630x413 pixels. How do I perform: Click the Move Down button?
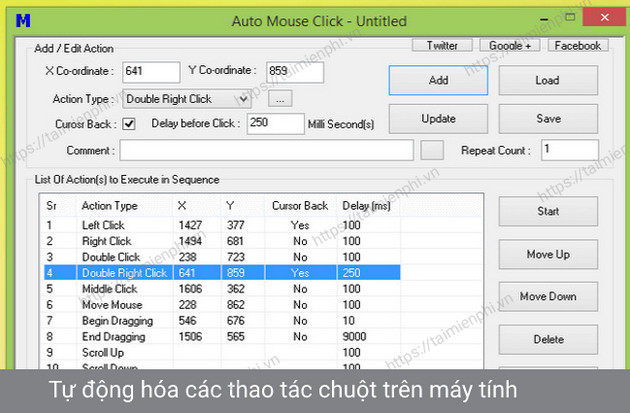(548, 296)
